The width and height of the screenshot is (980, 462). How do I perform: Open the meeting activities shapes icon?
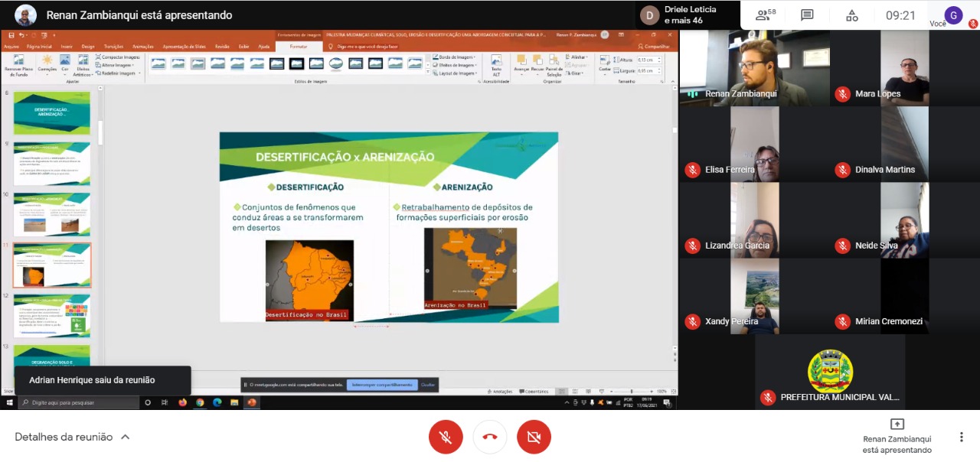click(x=851, y=15)
